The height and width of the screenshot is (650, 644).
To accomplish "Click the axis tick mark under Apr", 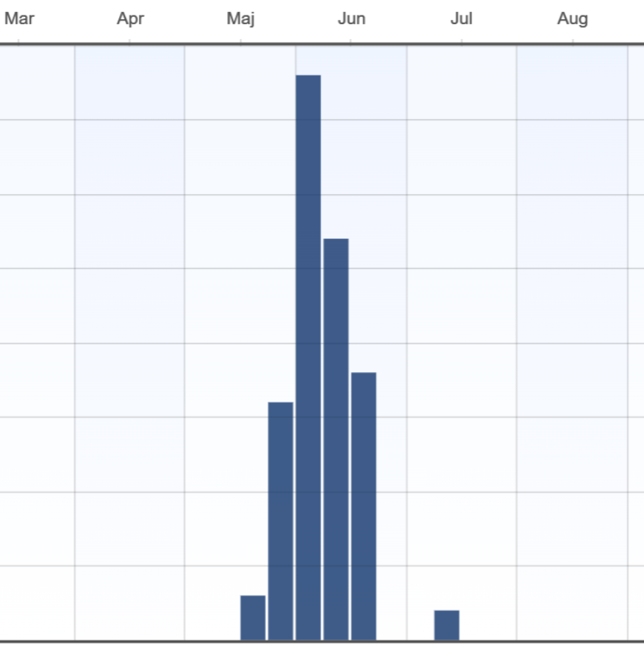I will click(130, 42).
